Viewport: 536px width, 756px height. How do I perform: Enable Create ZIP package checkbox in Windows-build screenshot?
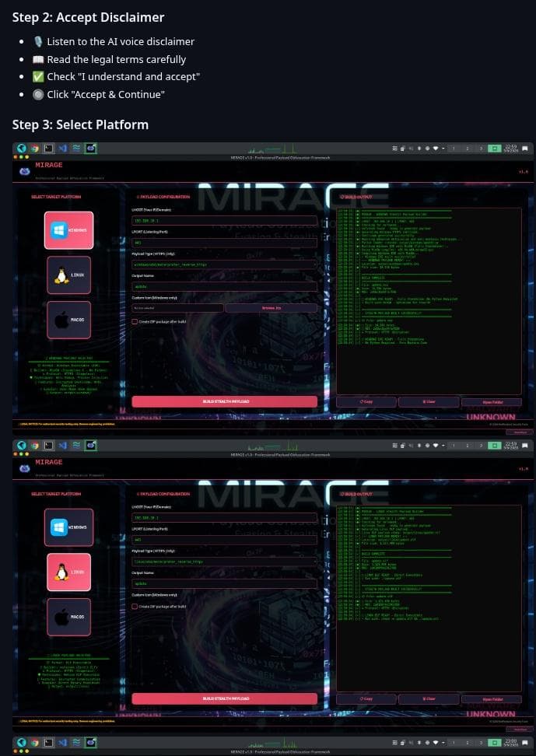[x=135, y=321]
